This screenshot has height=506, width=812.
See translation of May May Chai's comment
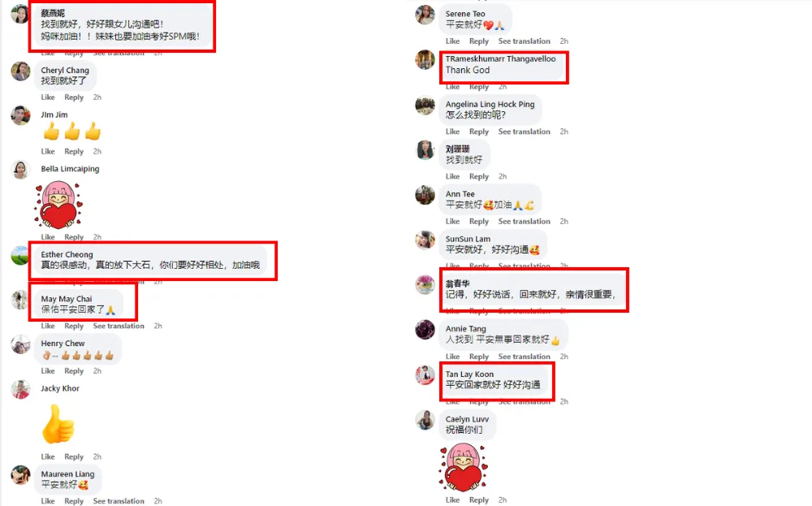point(119,326)
